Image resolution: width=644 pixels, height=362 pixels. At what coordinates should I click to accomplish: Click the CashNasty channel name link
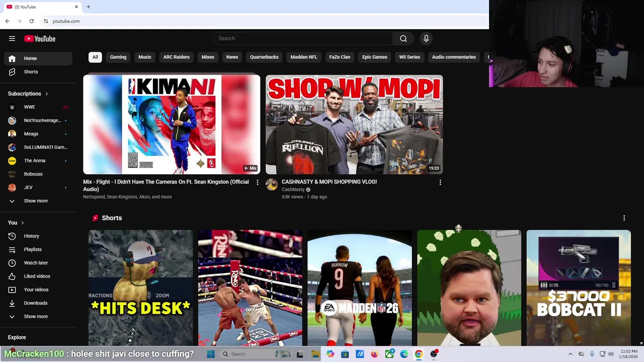(293, 190)
